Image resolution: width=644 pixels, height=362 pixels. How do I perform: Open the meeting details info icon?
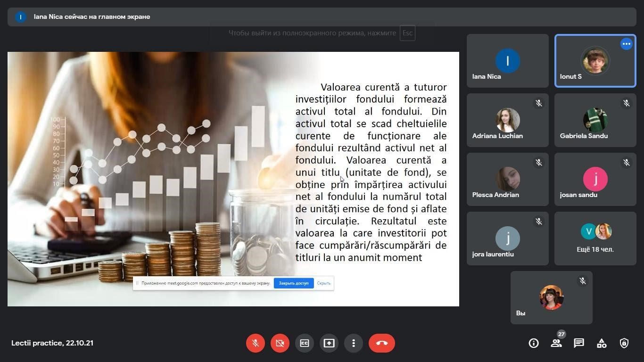tap(534, 343)
